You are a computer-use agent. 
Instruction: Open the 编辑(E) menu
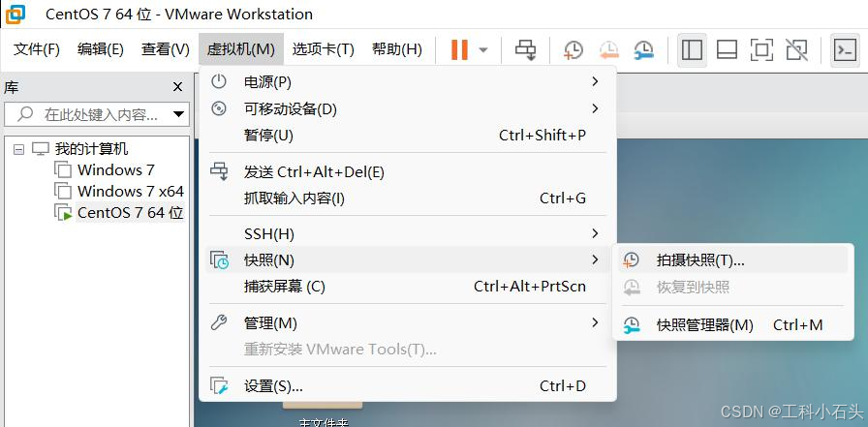100,49
